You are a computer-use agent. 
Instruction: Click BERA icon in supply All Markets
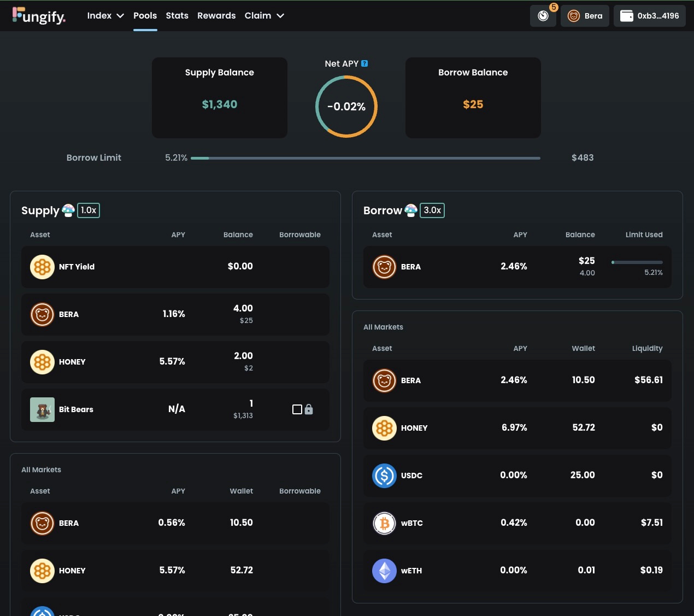coord(42,523)
